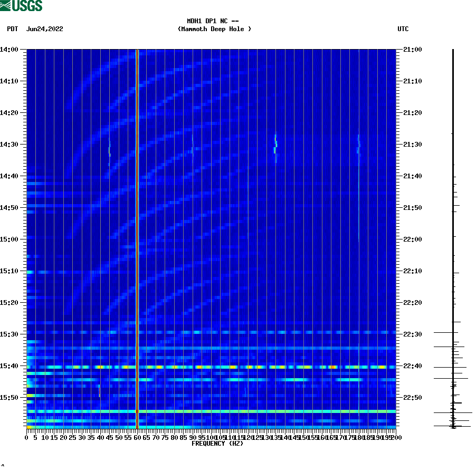Image resolution: width=476 pixels, height=471 pixels.
Task: Toggle the UTC time scale label
Action: point(404,29)
